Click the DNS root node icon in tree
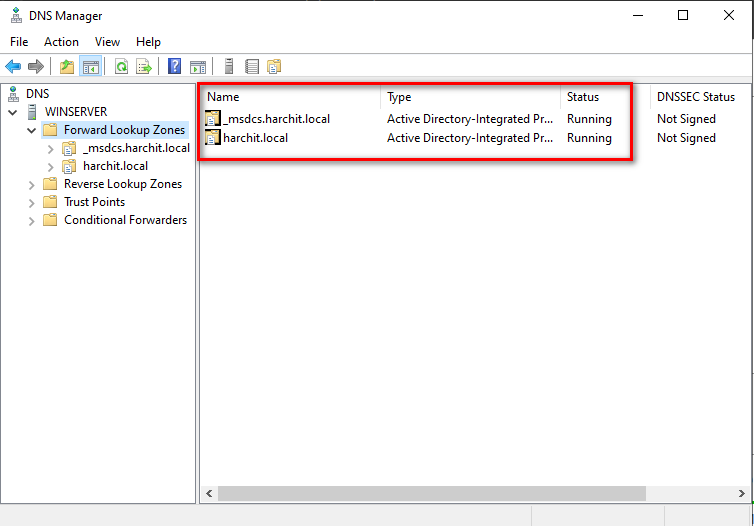The height and width of the screenshot is (526, 754). 13,94
